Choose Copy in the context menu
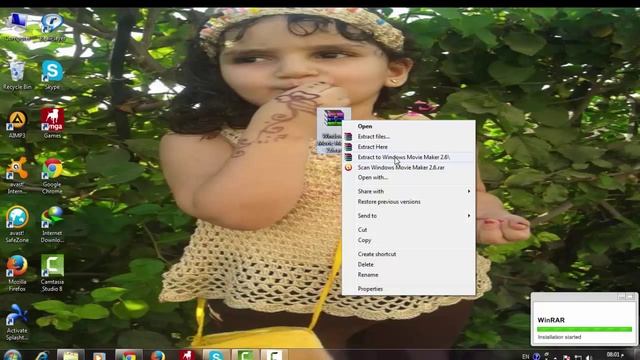 tap(408, 240)
